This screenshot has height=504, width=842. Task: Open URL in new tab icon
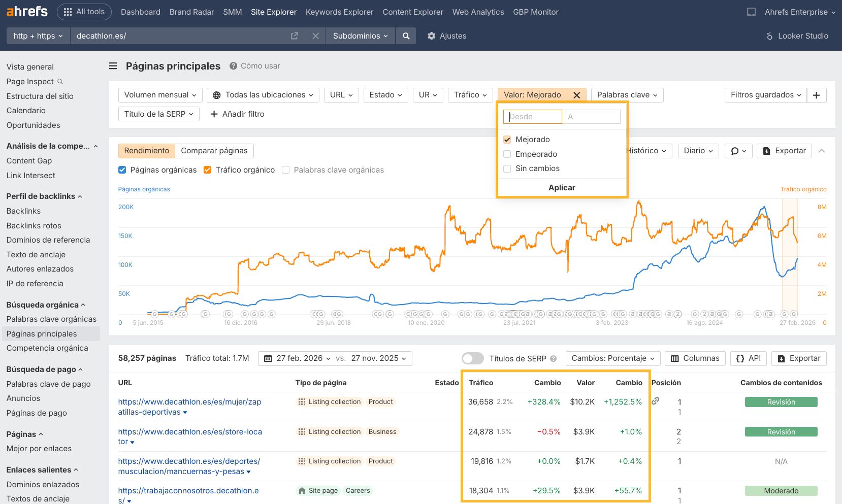point(294,36)
